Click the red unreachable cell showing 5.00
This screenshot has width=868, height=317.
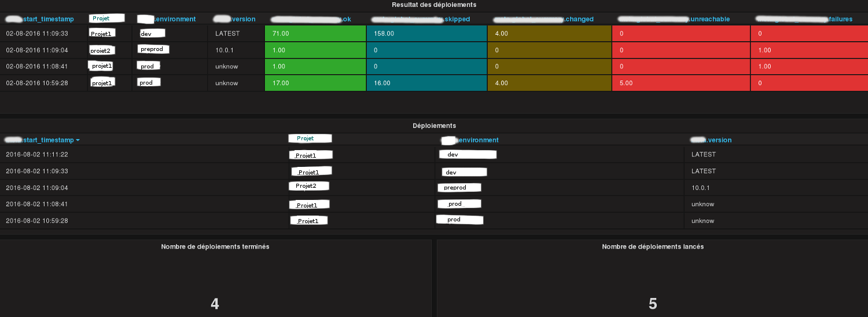681,83
